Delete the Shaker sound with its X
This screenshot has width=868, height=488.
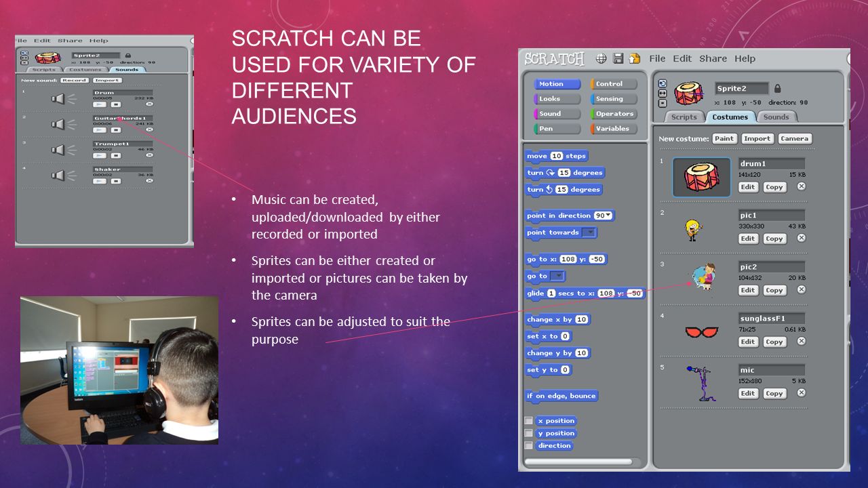click(149, 181)
